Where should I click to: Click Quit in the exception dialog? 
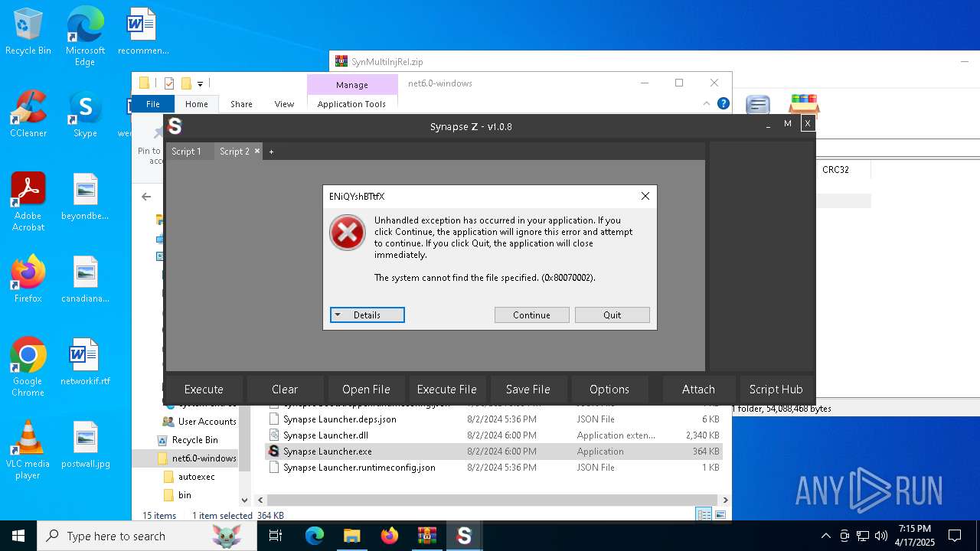(612, 315)
